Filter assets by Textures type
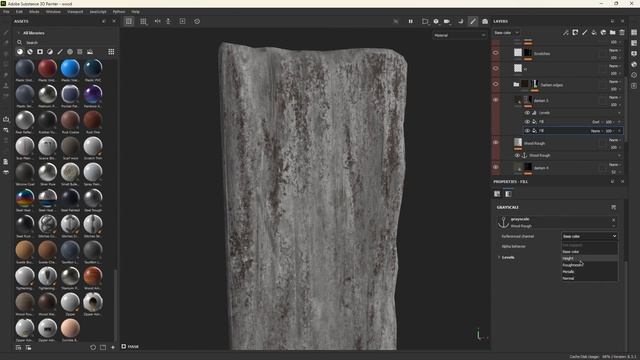Screen dimensions: 640x360 (x=80, y=52)
